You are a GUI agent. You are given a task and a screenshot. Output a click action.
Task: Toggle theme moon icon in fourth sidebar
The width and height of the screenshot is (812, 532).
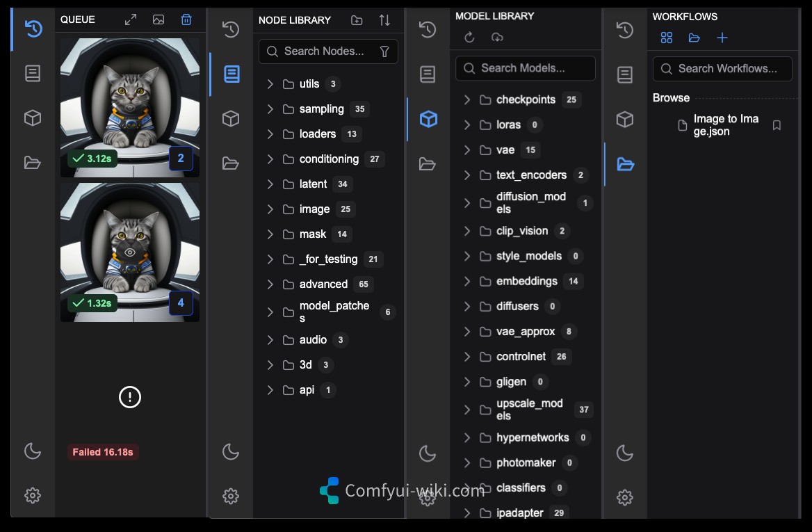point(625,453)
